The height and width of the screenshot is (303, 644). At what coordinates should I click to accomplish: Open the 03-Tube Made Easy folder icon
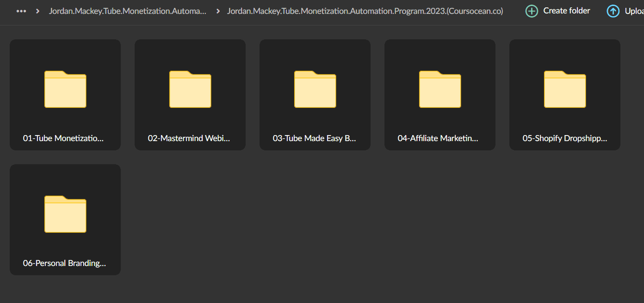(x=315, y=89)
